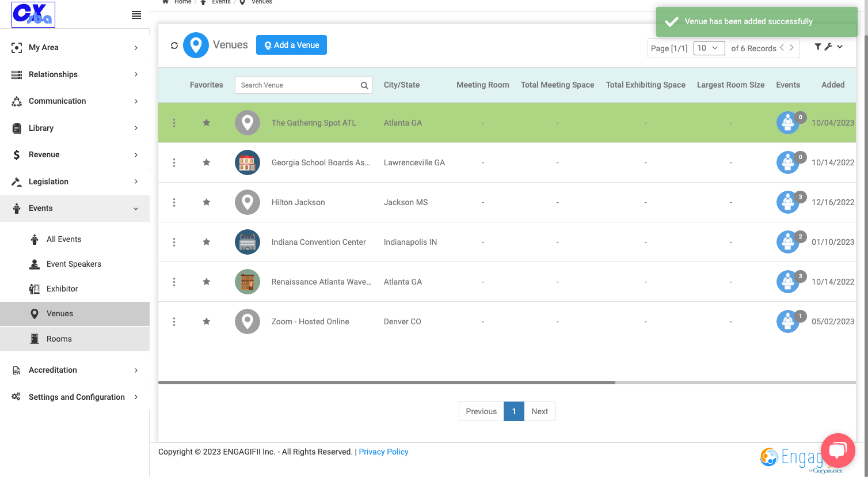Click the CX logo in the sidebar
This screenshot has height=477, width=868.
click(33, 14)
